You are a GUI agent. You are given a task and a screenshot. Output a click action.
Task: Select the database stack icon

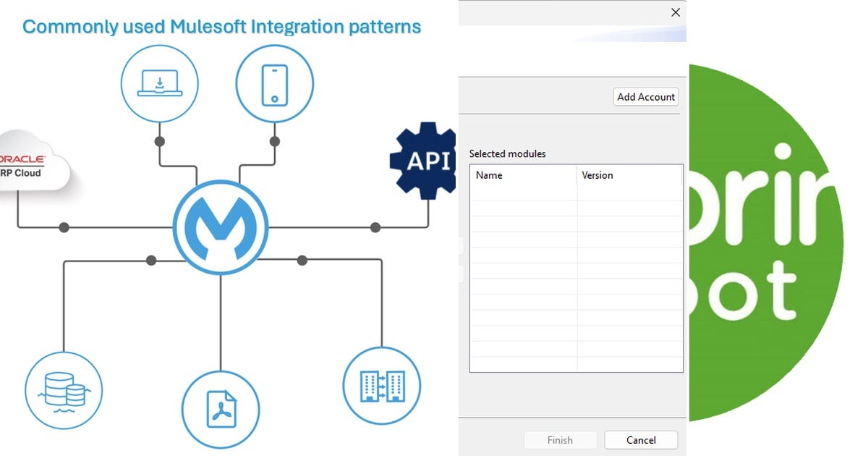pyautogui.click(x=64, y=389)
